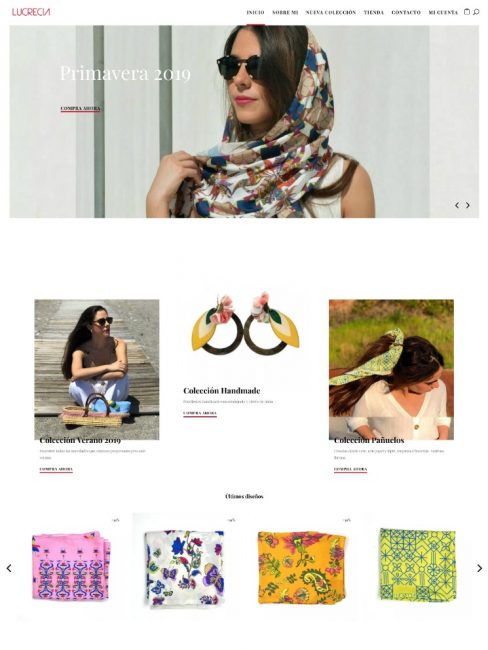Open the Inicio menu item

255,12
